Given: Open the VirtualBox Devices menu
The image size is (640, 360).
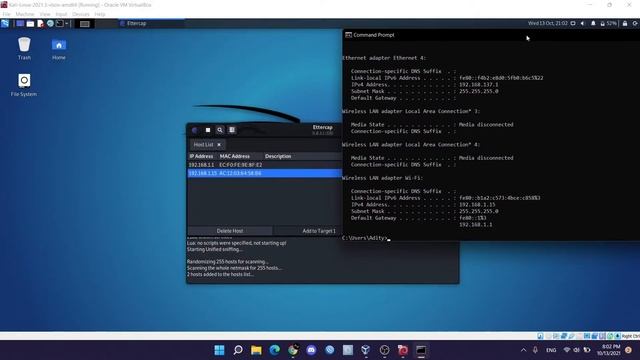Looking at the screenshot, I should pos(80,14).
